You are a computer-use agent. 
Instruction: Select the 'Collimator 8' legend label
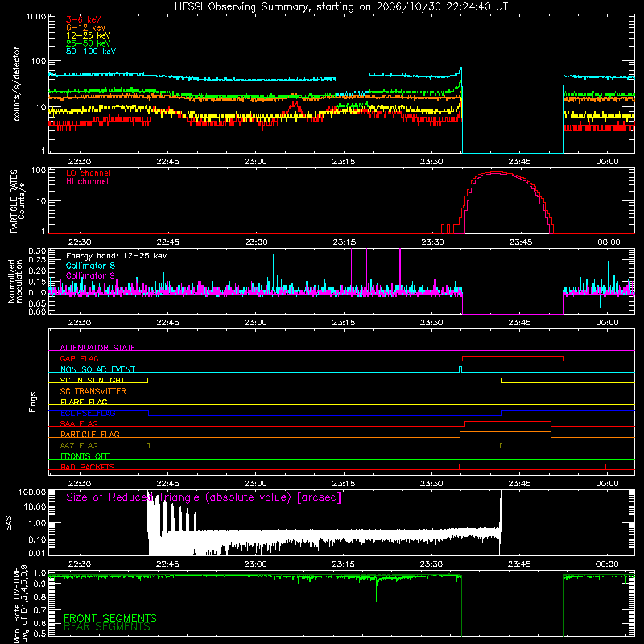point(90,266)
